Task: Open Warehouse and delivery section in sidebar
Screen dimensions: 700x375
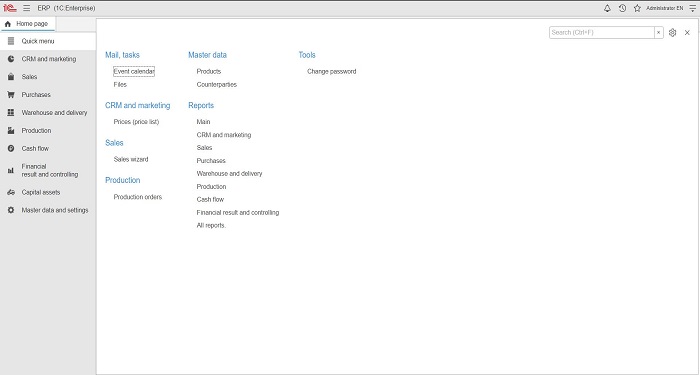Action: click(54, 112)
